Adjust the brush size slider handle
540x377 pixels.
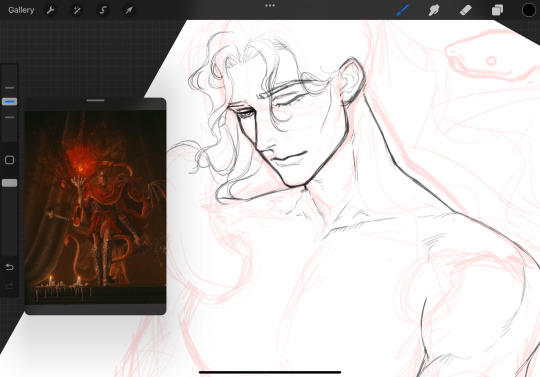(9, 102)
